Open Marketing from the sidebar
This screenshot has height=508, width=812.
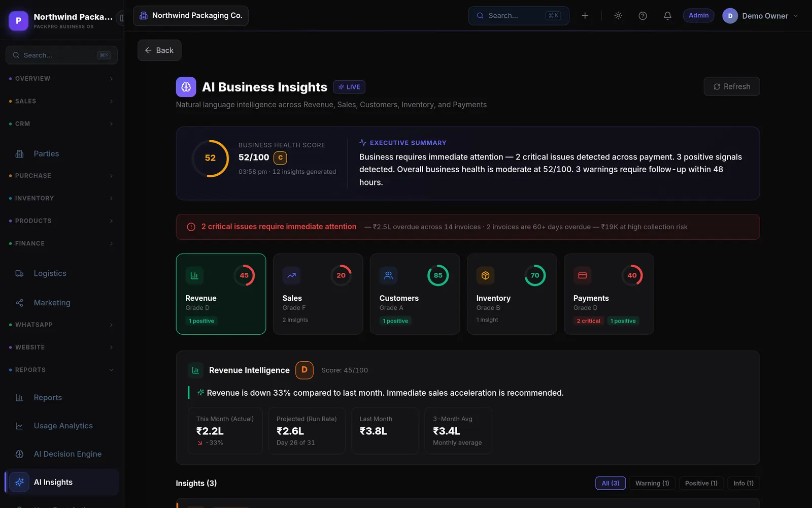tap(61, 303)
